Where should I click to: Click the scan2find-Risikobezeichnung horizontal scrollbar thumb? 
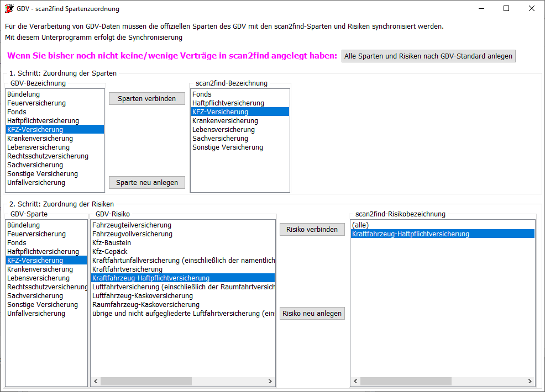click(406, 382)
